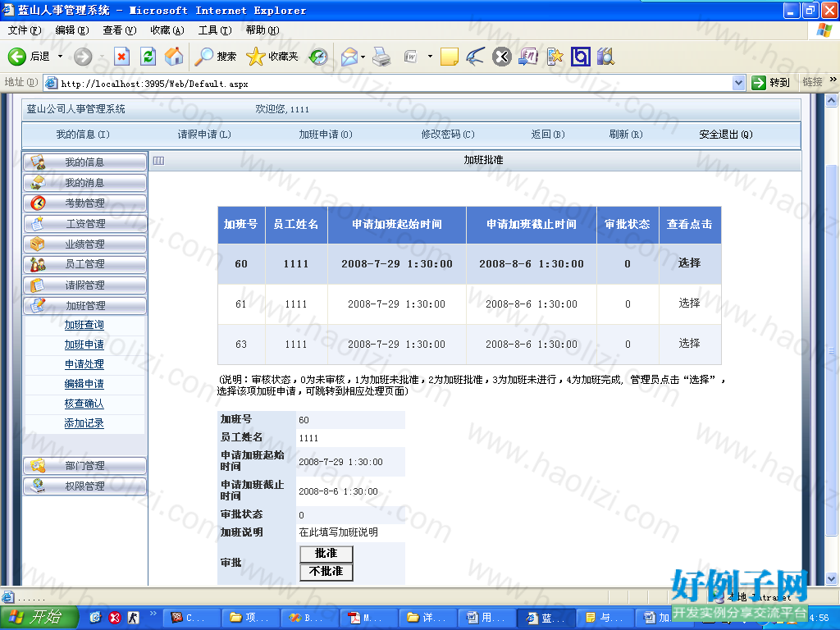Click the Refresh page icon in toolbar
This screenshot has height=630, width=840.
148,57
